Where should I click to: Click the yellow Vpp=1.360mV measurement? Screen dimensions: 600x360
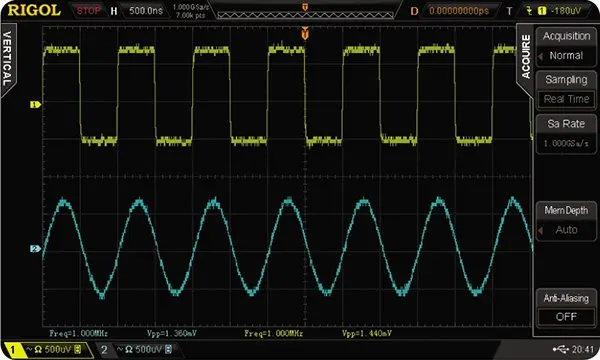[x=172, y=333]
